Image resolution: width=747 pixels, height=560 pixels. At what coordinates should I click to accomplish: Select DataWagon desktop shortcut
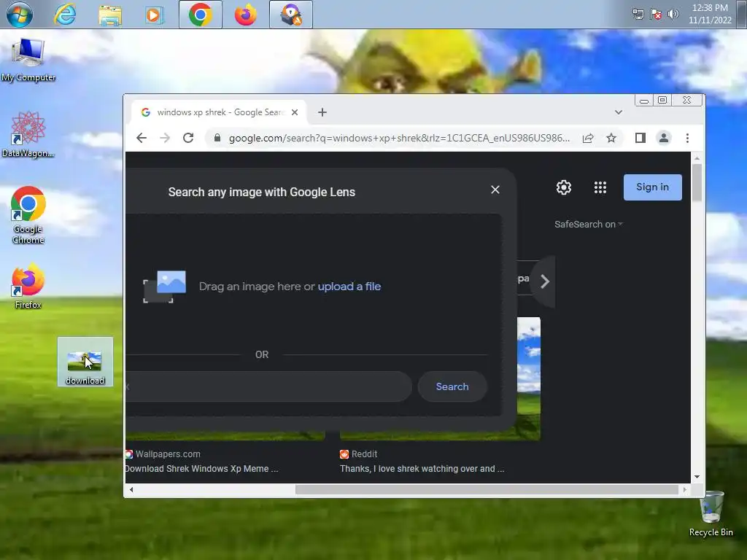28,135
